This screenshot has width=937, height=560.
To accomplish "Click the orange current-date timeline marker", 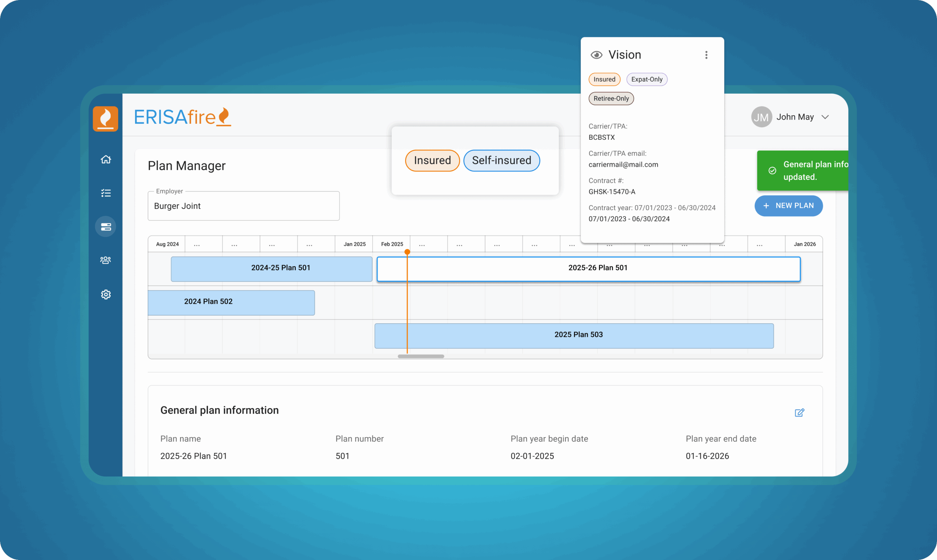I will click(x=407, y=252).
